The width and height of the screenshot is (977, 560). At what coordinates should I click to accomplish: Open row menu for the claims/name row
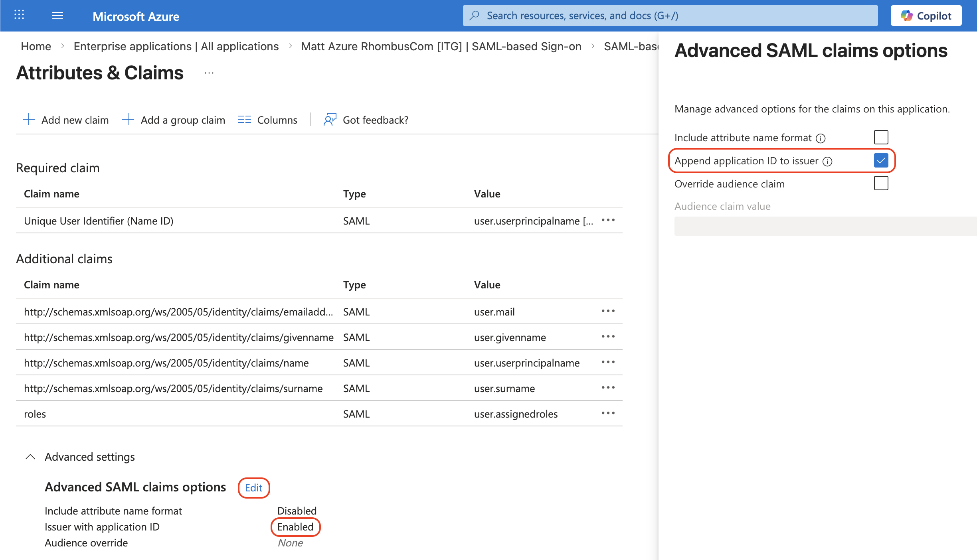click(x=608, y=362)
